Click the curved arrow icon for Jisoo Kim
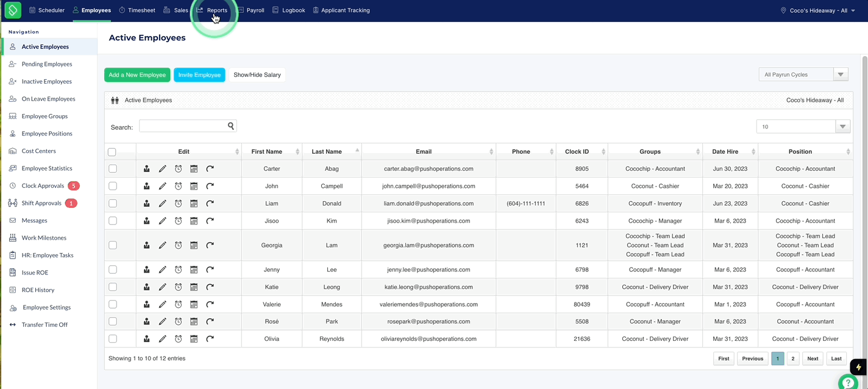The height and width of the screenshot is (389, 868). 210,221
